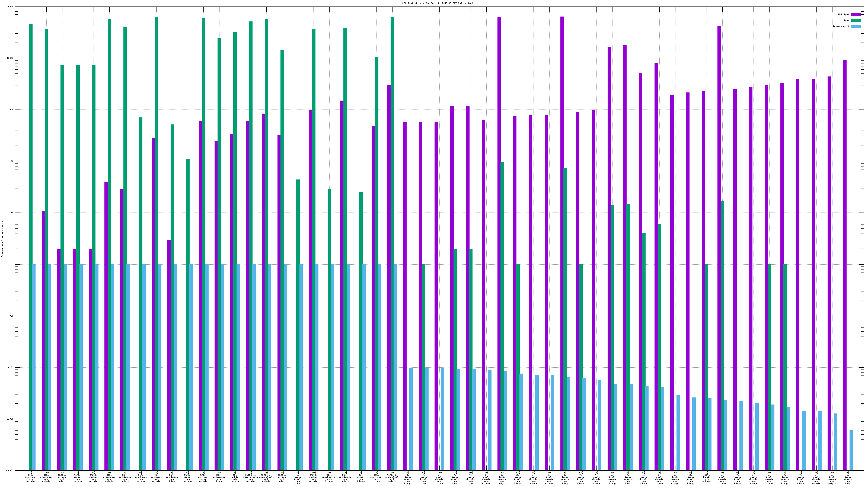This screenshot has width=868, height=488.
Task: Click the ubl.unsubscore.com 2 hops label
Action: coord(329,477)
